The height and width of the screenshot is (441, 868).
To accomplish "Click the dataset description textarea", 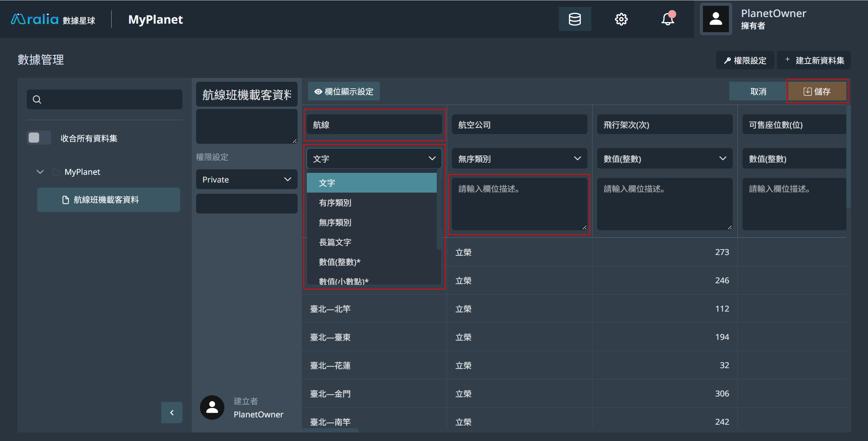I will pos(246,126).
